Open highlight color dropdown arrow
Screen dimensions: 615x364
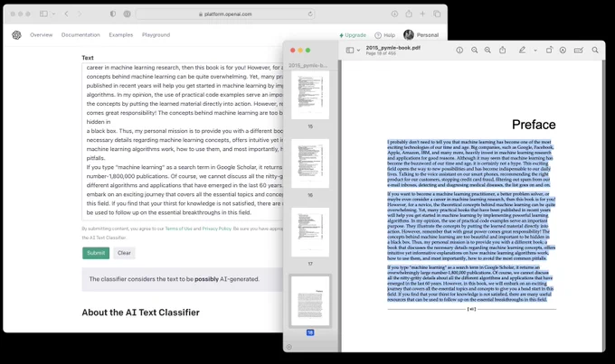(535, 51)
